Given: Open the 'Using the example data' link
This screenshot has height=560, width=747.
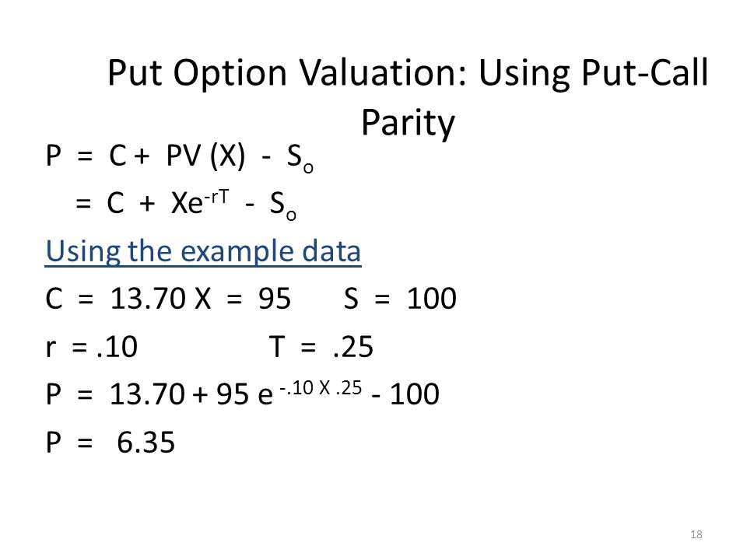Looking at the screenshot, I should pyautogui.click(x=203, y=251).
